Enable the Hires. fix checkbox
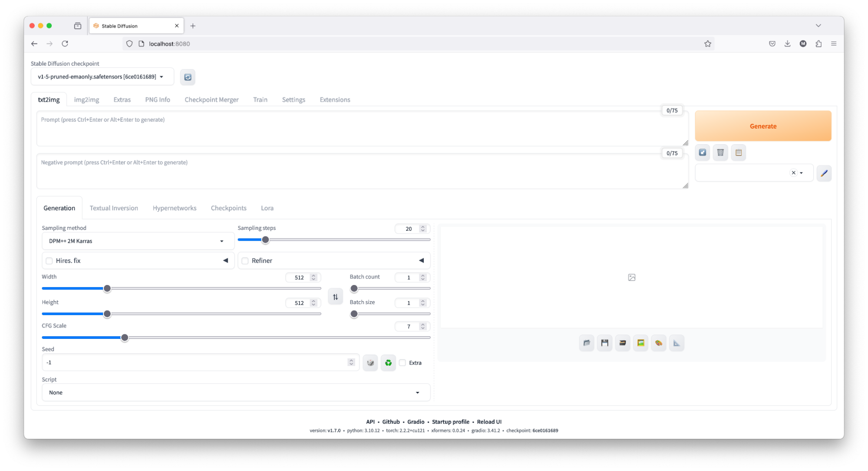 click(x=49, y=261)
